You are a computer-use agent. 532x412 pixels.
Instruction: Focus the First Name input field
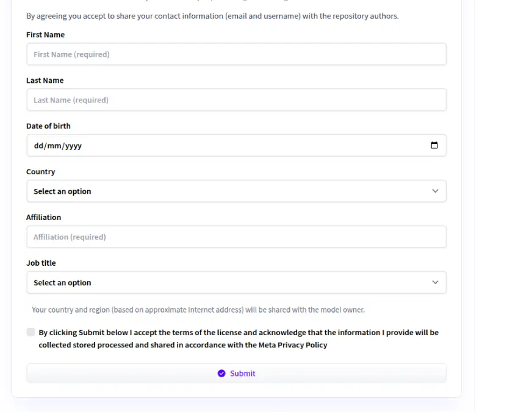236,54
